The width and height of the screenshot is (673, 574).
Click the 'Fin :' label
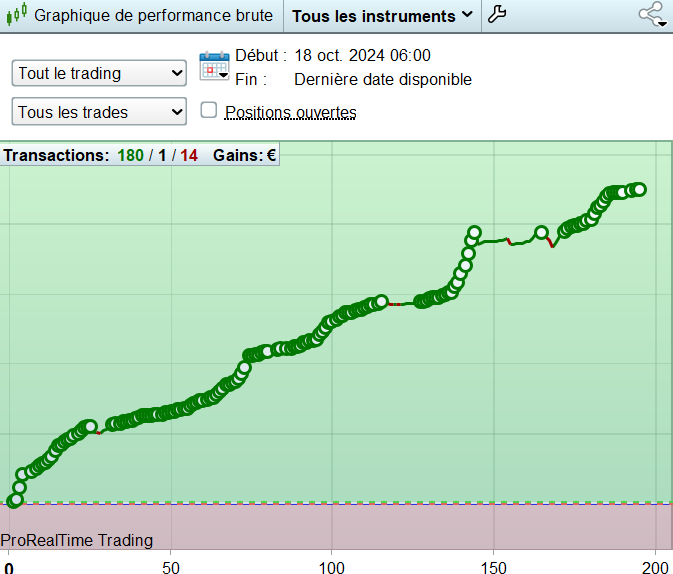click(251, 79)
